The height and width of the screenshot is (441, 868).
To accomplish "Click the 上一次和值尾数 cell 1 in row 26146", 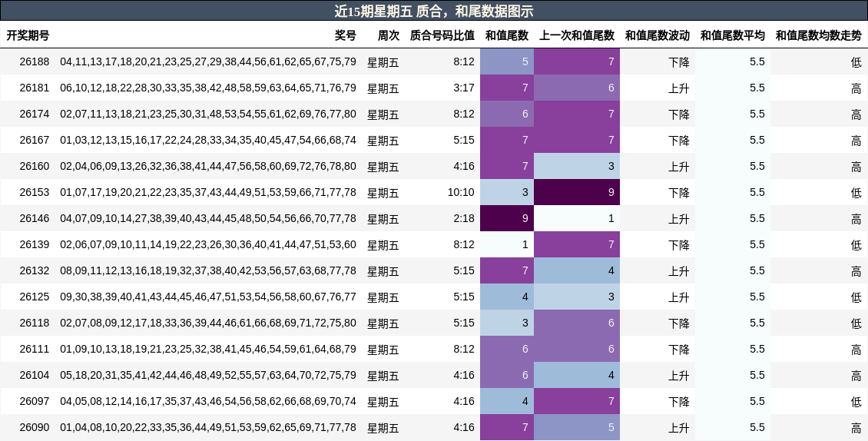I will pyautogui.click(x=577, y=218).
